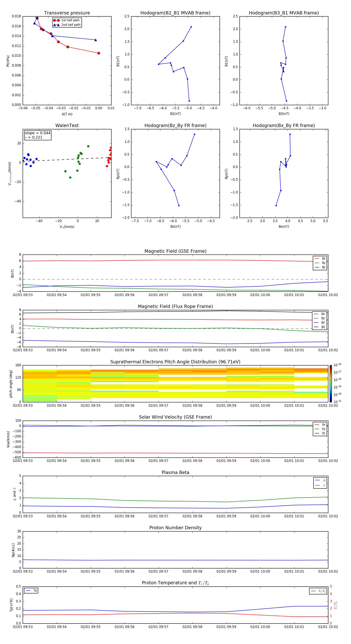Viewport: 351px width, 644px height.
Task: Click By' entry in Flux Rope legend
Action: 320,318
